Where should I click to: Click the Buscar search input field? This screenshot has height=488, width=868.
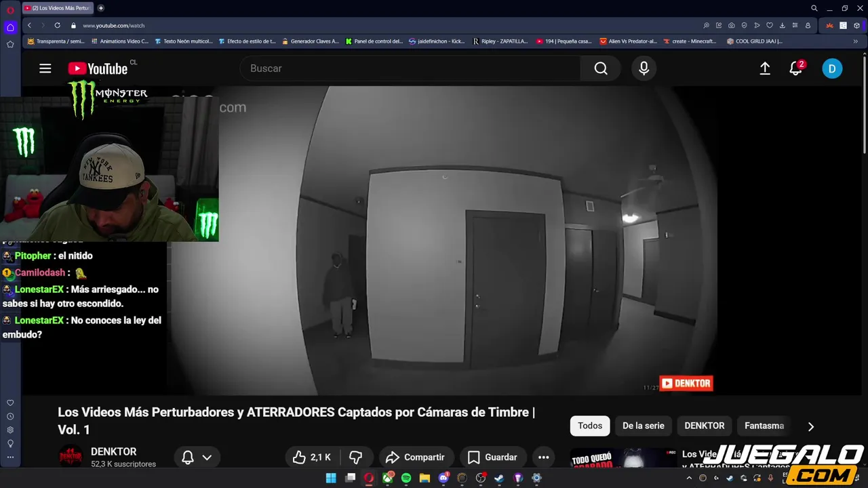pyautogui.click(x=410, y=68)
